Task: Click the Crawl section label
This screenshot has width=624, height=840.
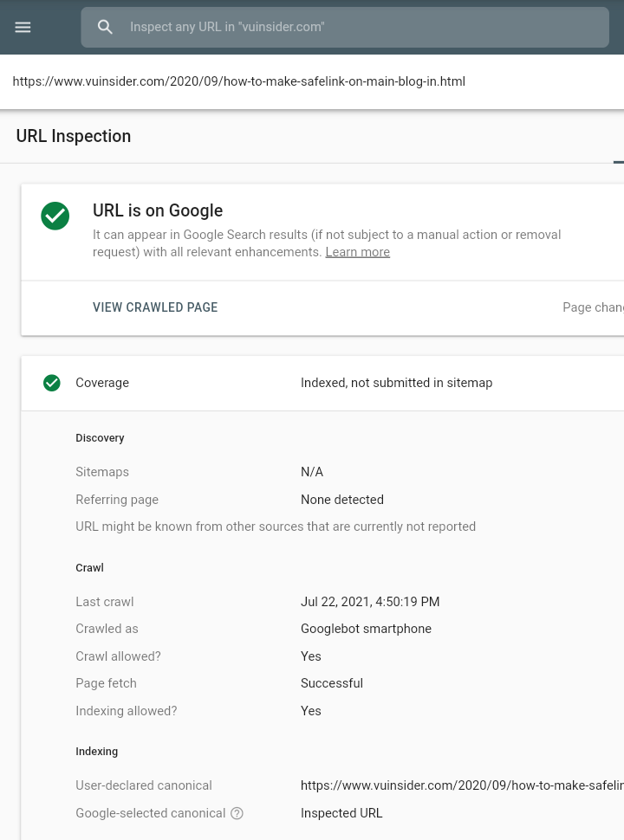Action: coord(89,568)
